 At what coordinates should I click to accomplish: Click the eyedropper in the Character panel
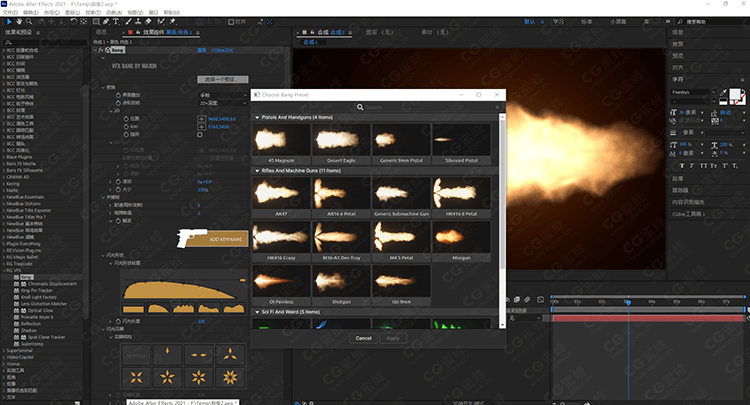[723, 92]
